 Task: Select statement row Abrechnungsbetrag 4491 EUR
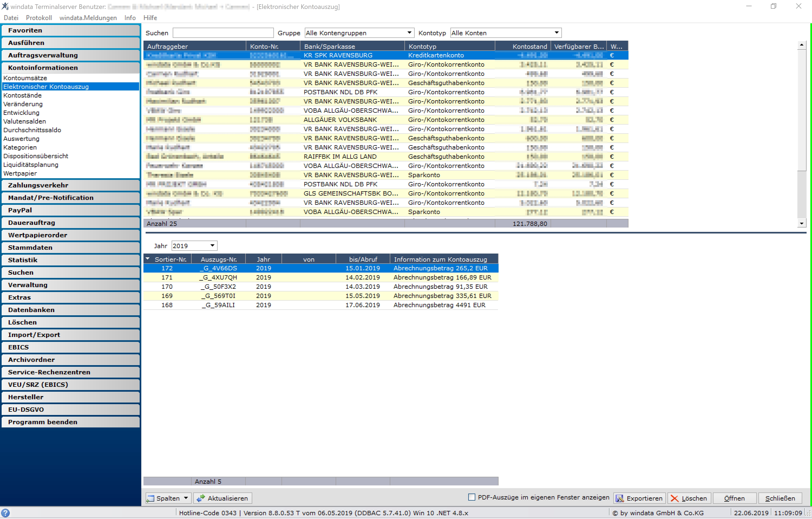321,305
